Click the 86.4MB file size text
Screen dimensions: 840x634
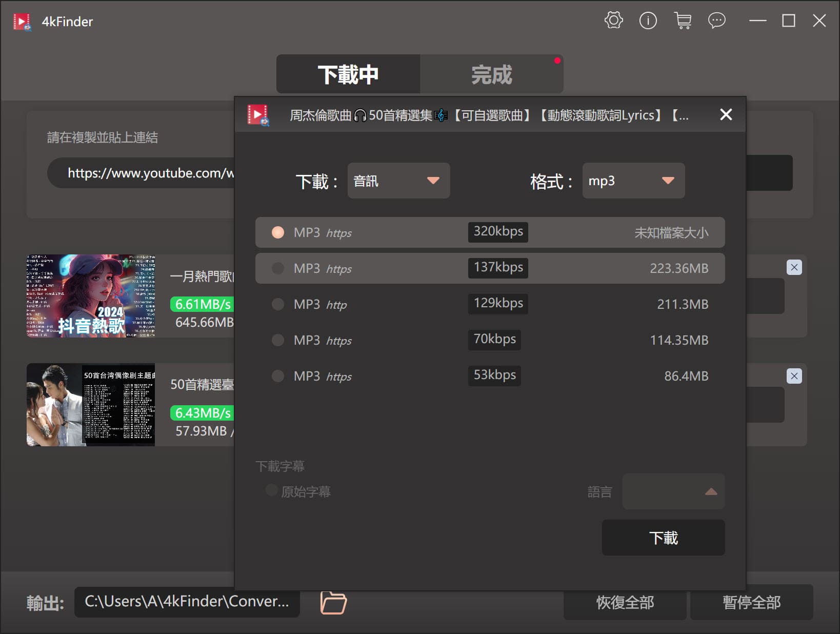(x=686, y=376)
